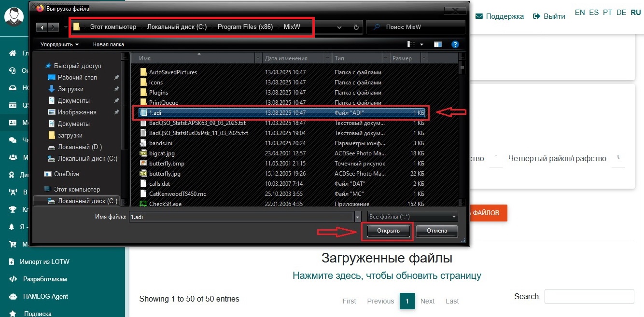The image size is (644, 317).
Task: Select the 1.adi file row
Action: (282, 112)
